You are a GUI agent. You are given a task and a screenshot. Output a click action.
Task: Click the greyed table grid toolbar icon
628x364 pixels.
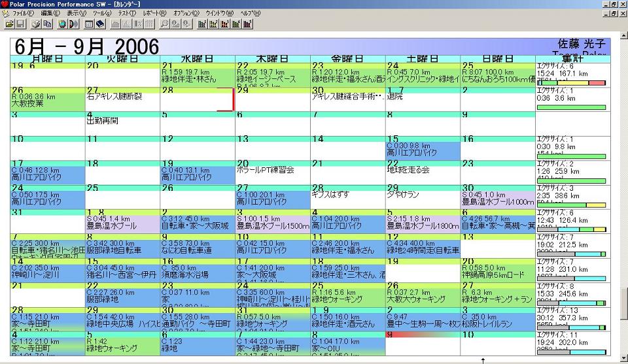(x=149, y=24)
